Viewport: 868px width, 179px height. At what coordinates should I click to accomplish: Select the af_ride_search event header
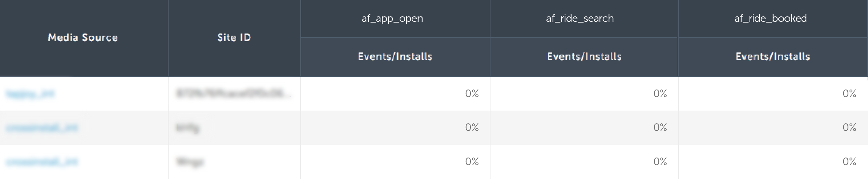[580, 19]
